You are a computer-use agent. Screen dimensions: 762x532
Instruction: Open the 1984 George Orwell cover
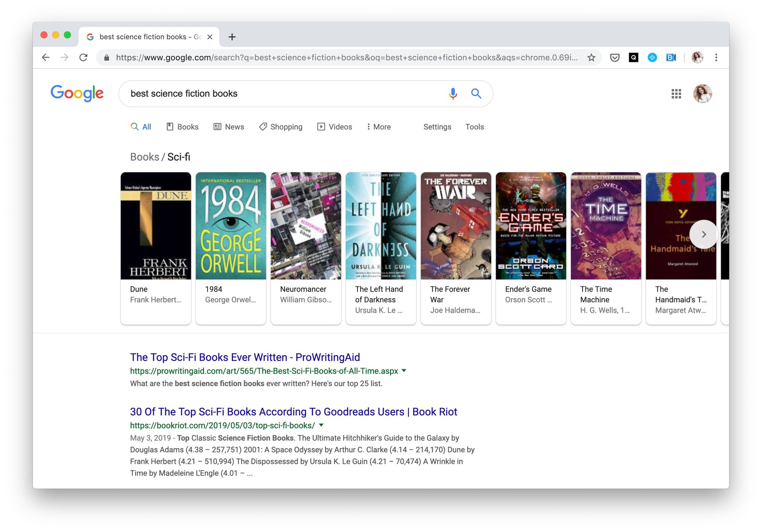tap(231, 226)
